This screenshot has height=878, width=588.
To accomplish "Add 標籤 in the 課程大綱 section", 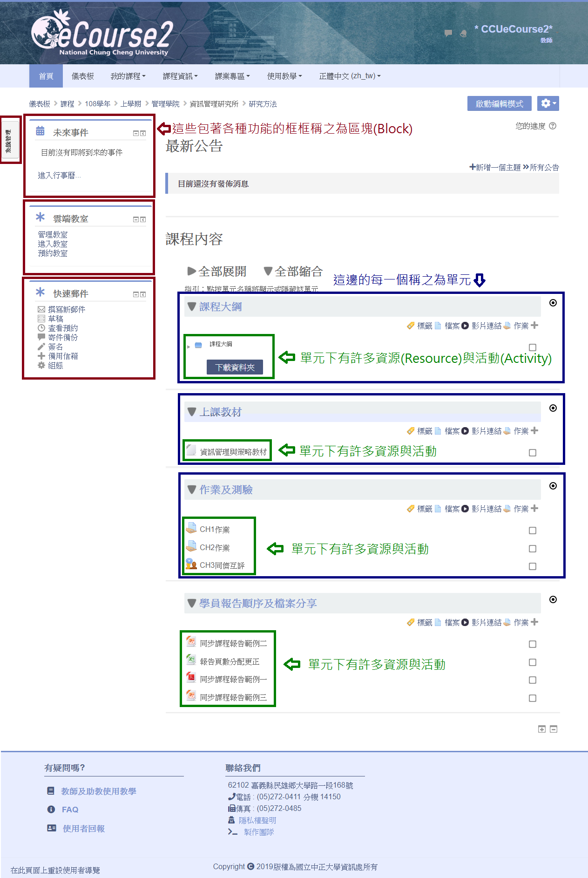I will tap(419, 326).
